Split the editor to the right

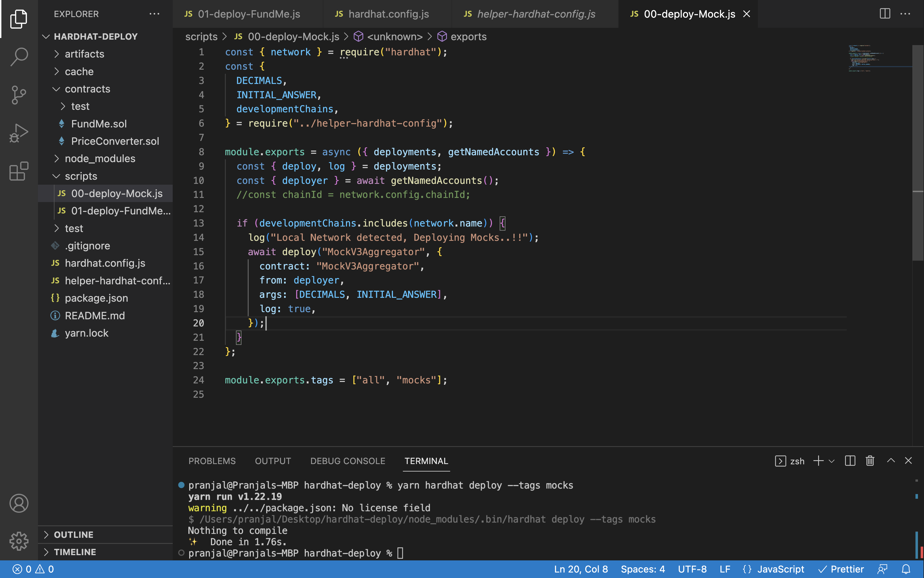coord(885,14)
